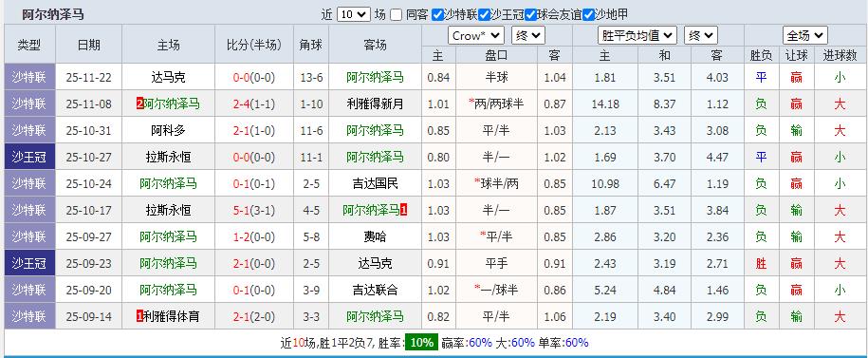Click the 11-1 corner count cell
This screenshot has width=868, height=358.
click(x=311, y=158)
